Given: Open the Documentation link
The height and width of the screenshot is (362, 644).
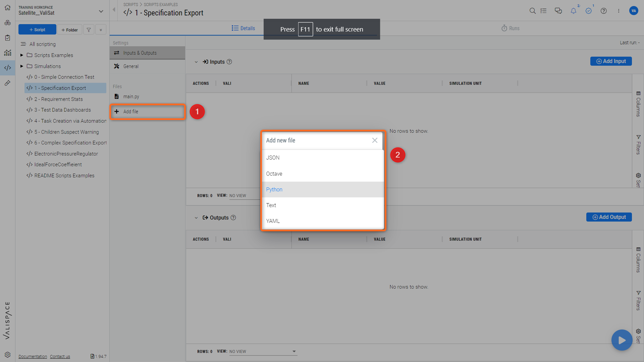Looking at the screenshot, I should pos(33,356).
